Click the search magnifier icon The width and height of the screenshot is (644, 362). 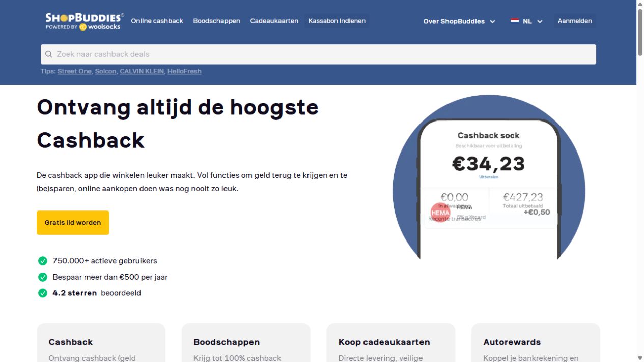pyautogui.click(x=49, y=54)
